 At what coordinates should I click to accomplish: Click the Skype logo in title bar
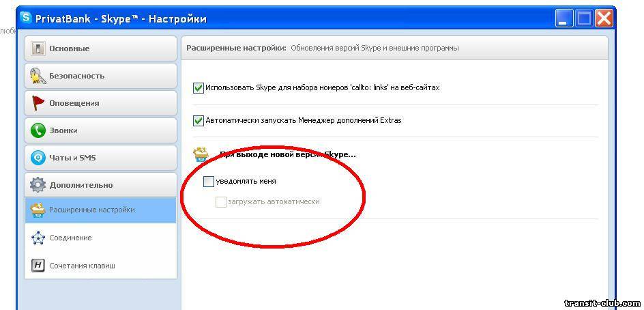tap(27, 18)
